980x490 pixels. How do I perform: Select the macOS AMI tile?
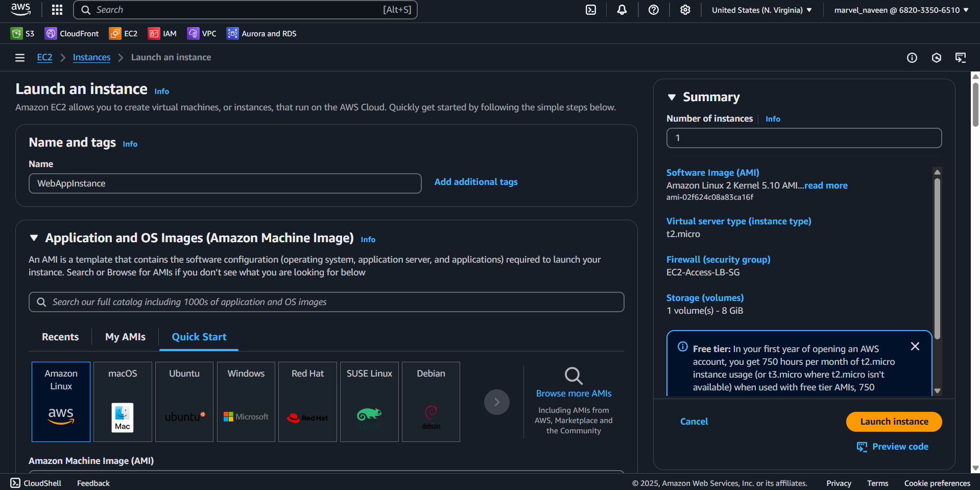point(123,402)
